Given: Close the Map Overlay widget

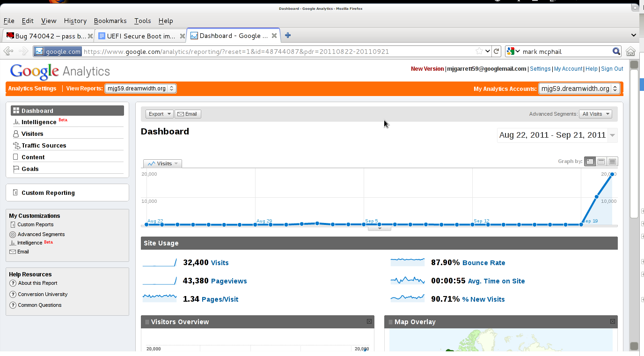Looking at the screenshot, I should tap(613, 321).
